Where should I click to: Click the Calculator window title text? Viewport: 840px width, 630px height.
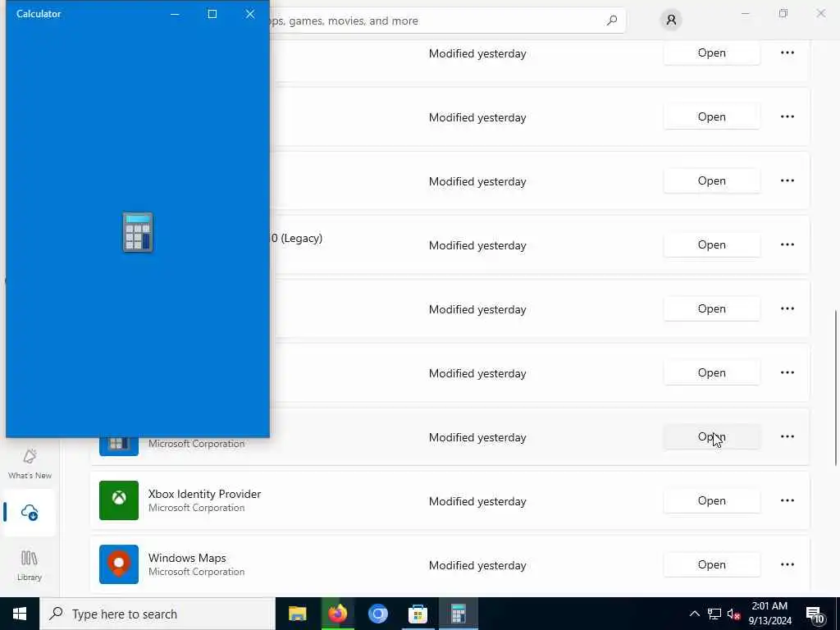pyautogui.click(x=39, y=14)
